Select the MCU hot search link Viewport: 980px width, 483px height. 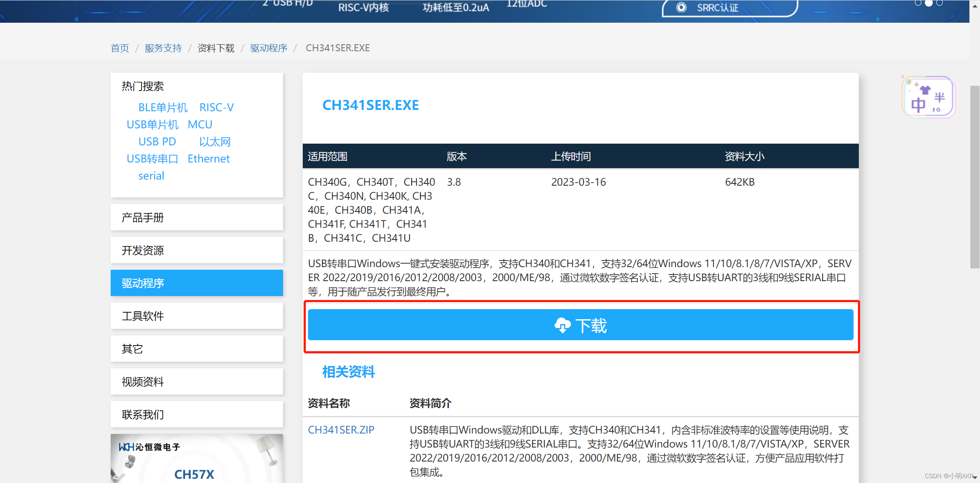[x=200, y=124]
